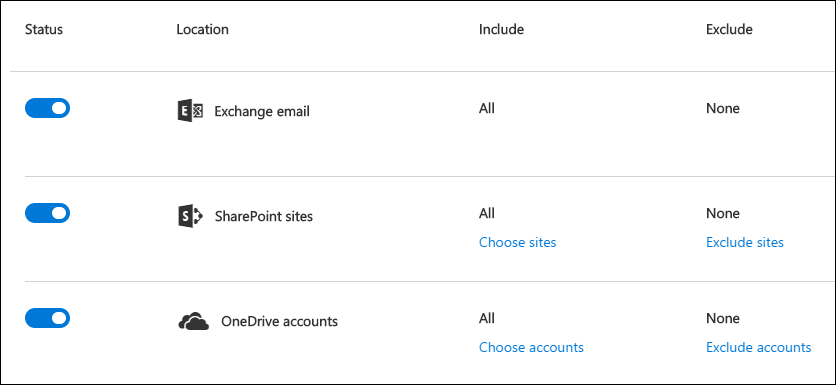Open the Exclude sites link
Image resolution: width=836 pixels, height=385 pixels.
click(x=745, y=242)
